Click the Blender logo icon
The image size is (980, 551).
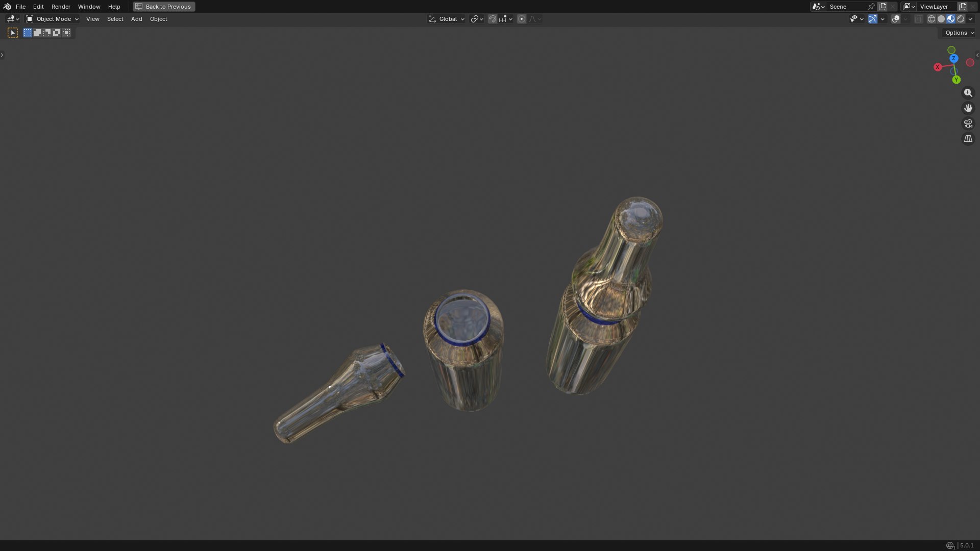[7, 7]
